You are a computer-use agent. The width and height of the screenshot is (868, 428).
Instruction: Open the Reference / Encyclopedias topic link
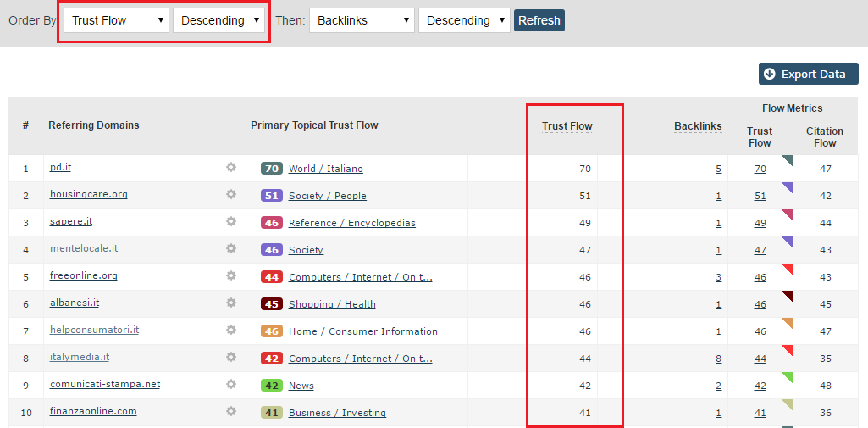(352, 223)
